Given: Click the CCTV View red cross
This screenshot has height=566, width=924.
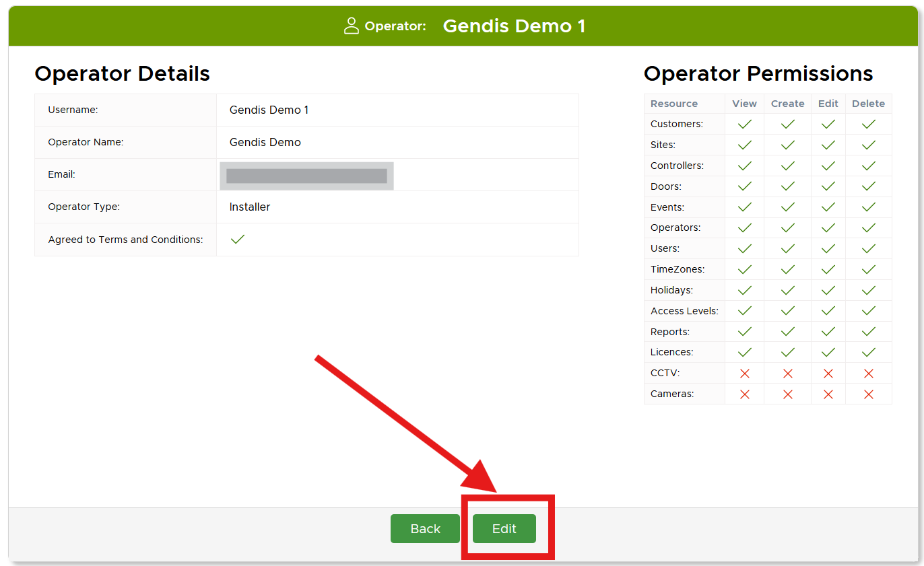Looking at the screenshot, I should tap(744, 374).
